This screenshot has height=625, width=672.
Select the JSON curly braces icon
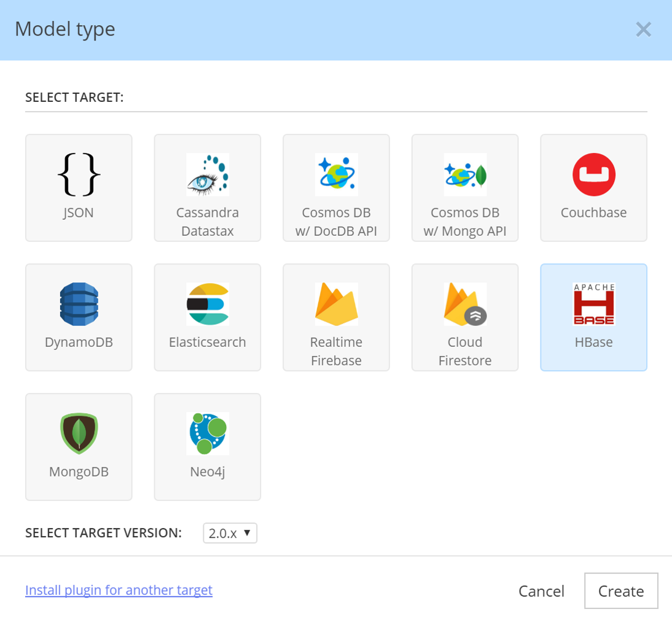click(x=79, y=175)
